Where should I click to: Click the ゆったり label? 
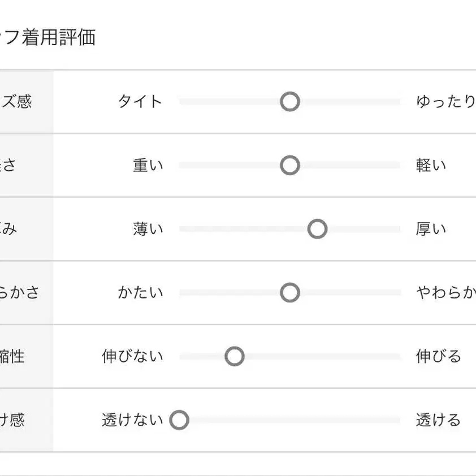[x=445, y=102]
